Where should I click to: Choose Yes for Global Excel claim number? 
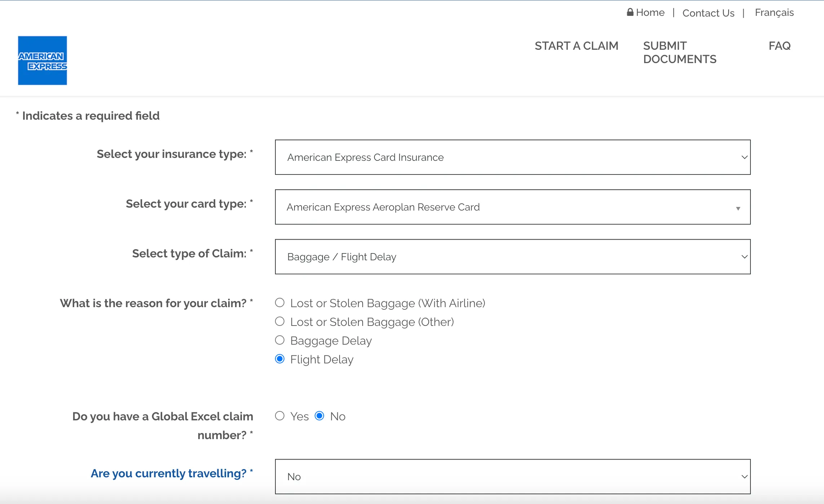(280, 416)
